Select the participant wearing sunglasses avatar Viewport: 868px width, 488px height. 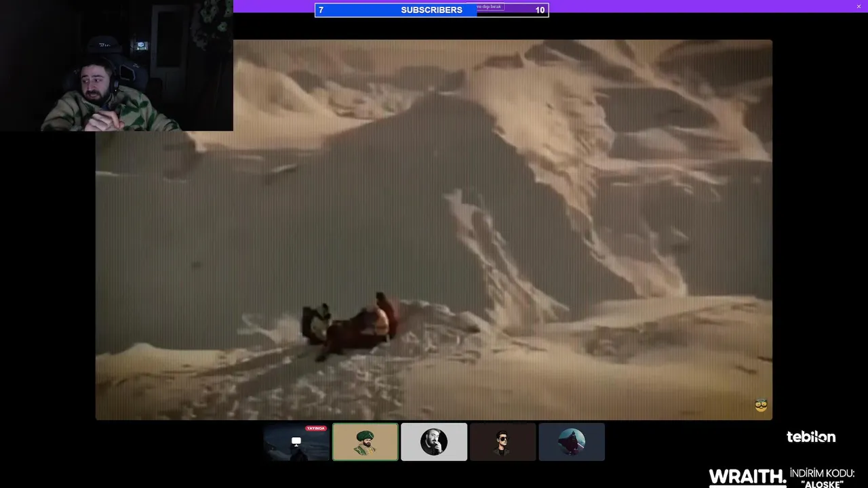pos(502,442)
